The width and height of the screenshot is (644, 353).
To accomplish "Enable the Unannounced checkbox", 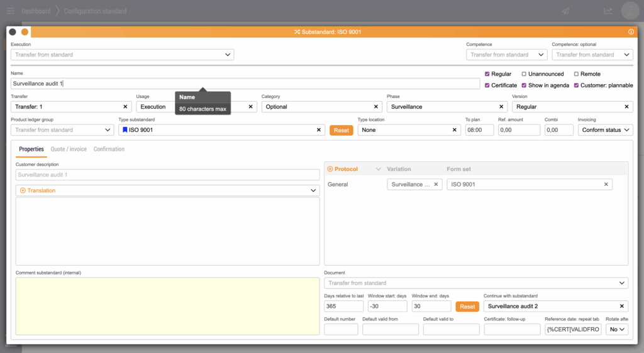I will tap(524, 74).
